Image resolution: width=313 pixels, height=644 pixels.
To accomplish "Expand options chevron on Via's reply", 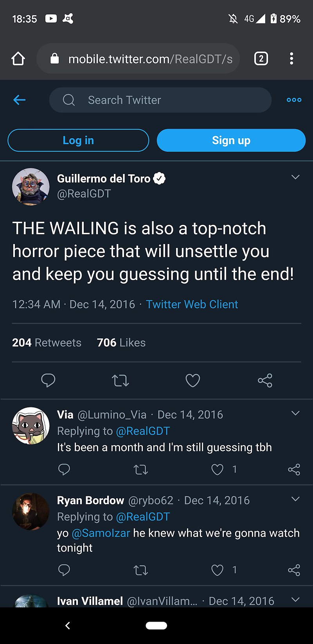I will tap(295, 413).
